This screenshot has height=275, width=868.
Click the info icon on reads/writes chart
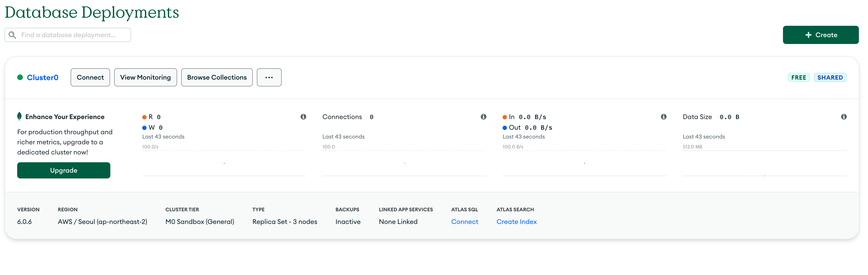click(303, 117)
